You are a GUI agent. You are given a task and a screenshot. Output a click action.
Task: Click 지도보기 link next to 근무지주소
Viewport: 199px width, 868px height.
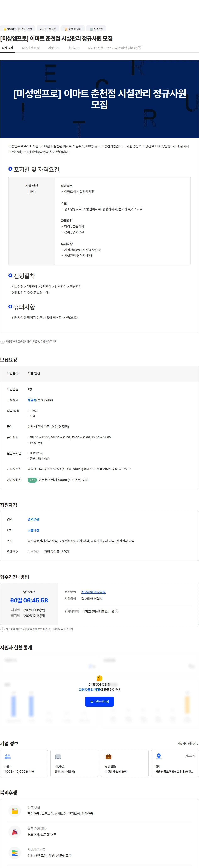(124, 469)
